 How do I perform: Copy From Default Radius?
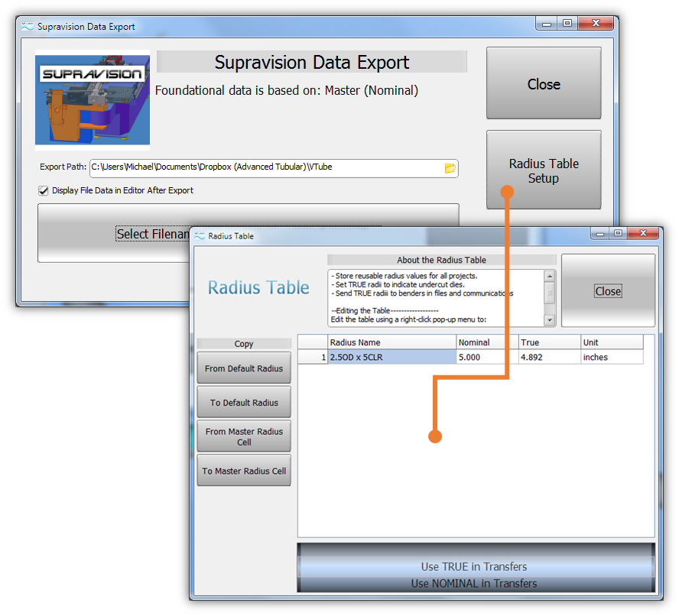(244, 368)
